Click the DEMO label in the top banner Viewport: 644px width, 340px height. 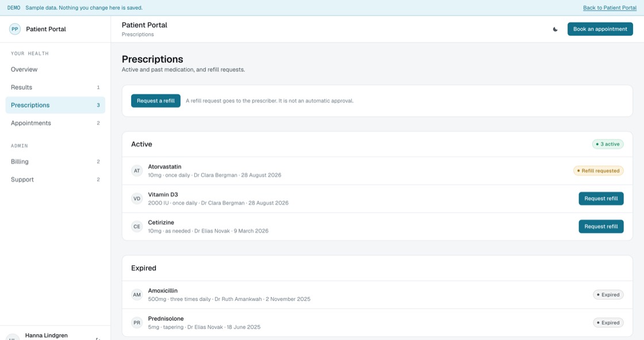point(14,8)
